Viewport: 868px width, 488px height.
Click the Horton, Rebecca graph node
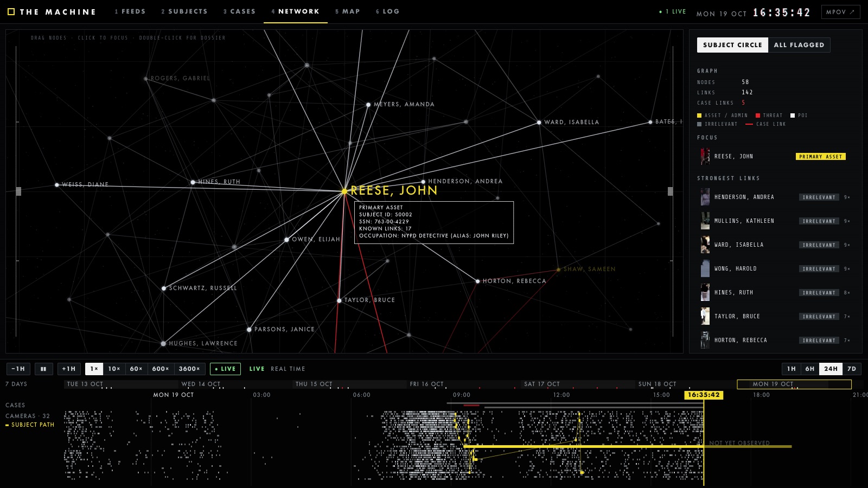(x=477, y=281)
